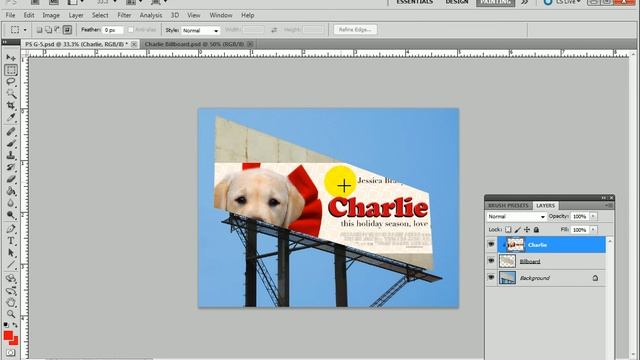The image size is (640, 360).
Task: Select the Path Selection tool
Action: coord(11,253)
